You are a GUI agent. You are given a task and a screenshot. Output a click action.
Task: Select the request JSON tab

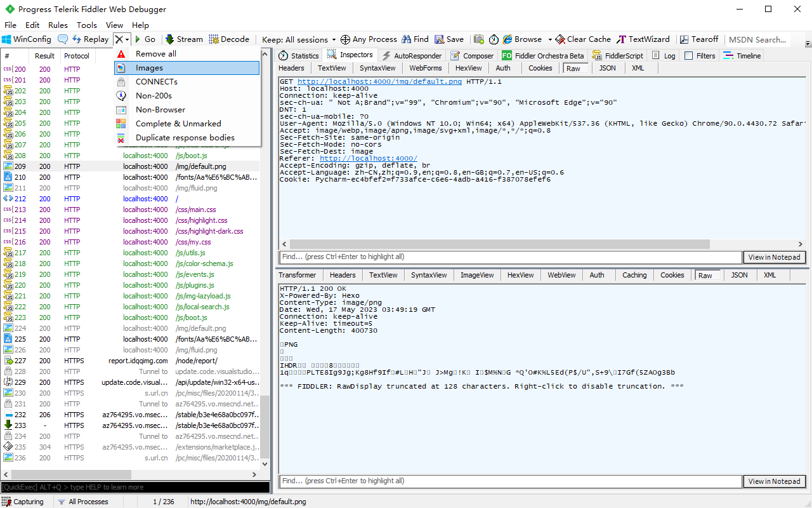607,68
